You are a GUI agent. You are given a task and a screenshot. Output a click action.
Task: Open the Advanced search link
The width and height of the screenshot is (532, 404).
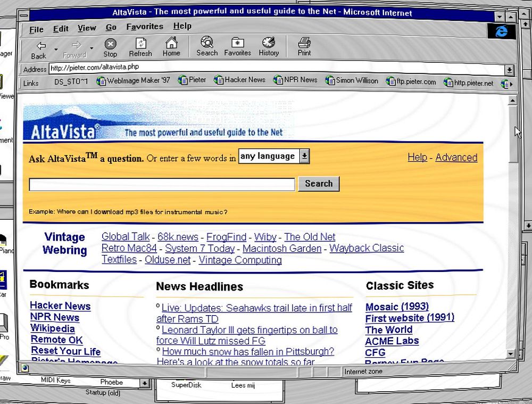tap(456, 158)
